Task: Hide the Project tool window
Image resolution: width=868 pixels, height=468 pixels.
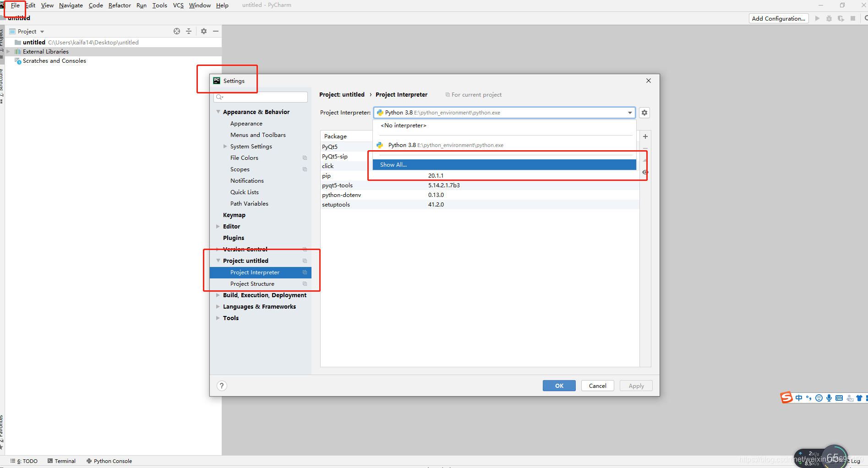Action: tap(216, 31)
